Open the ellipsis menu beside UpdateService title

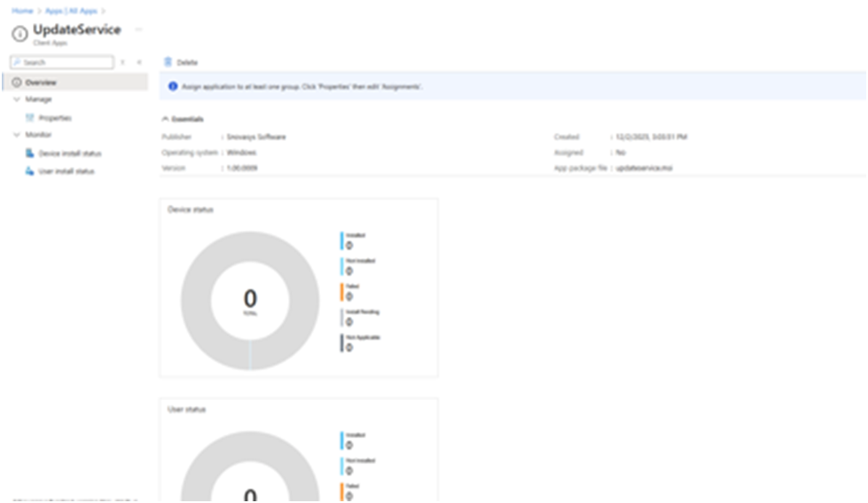(138, 29)
